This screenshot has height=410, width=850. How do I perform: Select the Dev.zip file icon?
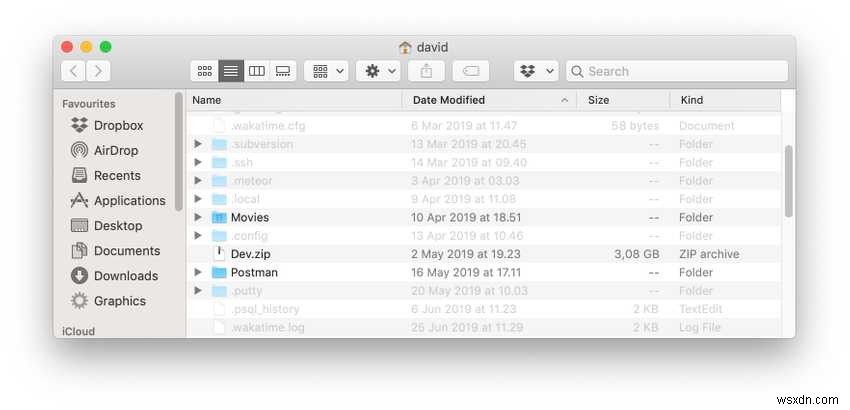pyautogui.click(x=219, y=254)
